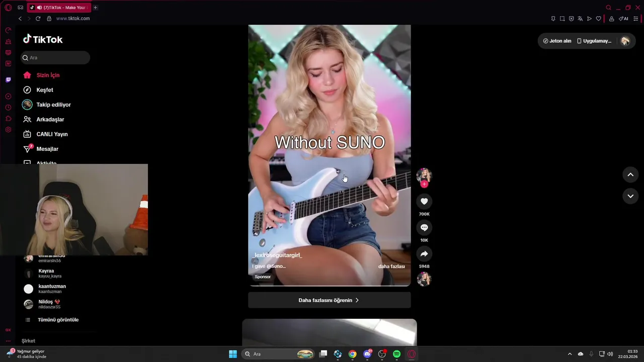Pin the page using the pin icon
The image size is (644, 362).
point(553,19)
